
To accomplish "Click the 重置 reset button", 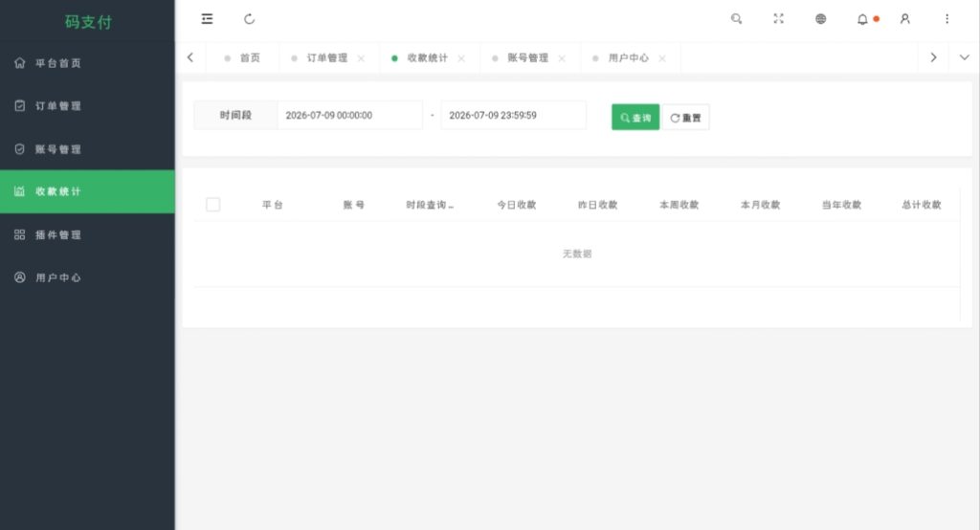I will pos(685,117).
